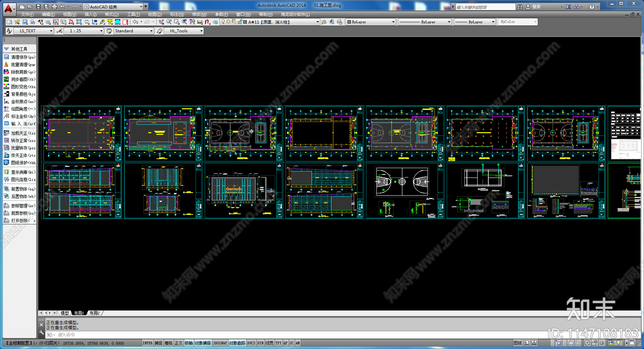Viewport: 644px width, 349px height.
Task: Click the dimension style icon beside 1 : 25
Action: [x=60, y=31]
